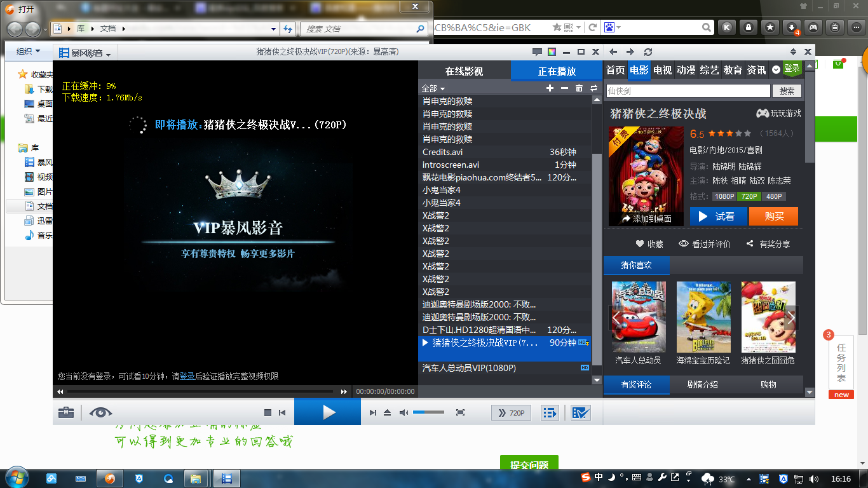Go back in the side browser panel

[613, 52]
